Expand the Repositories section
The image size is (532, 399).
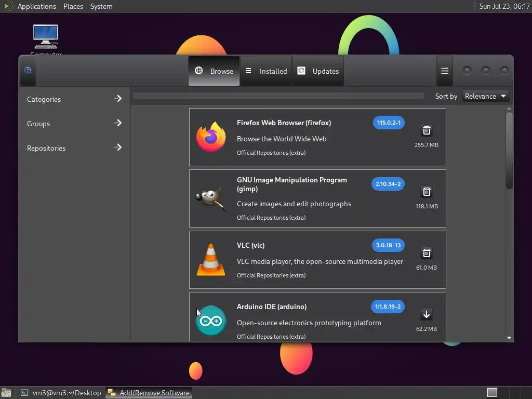coord(74,148)
